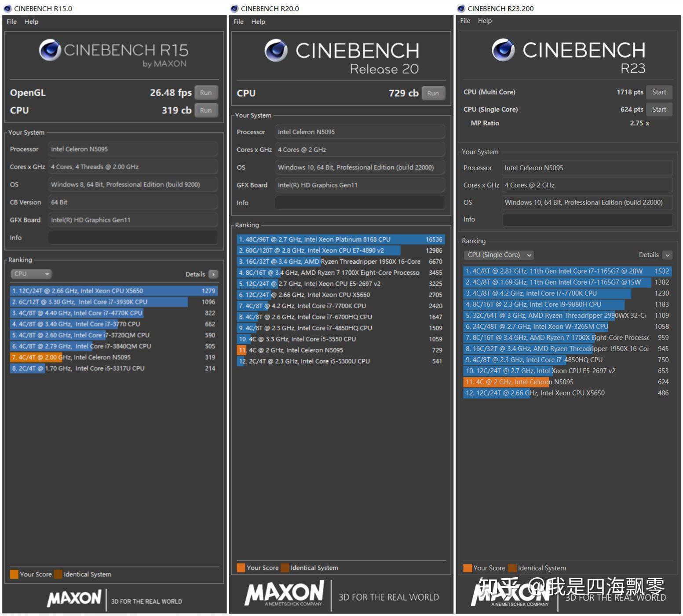
Task: Click the Cinebench R23 title bar app icon
Action: click(x=461, y=8)
